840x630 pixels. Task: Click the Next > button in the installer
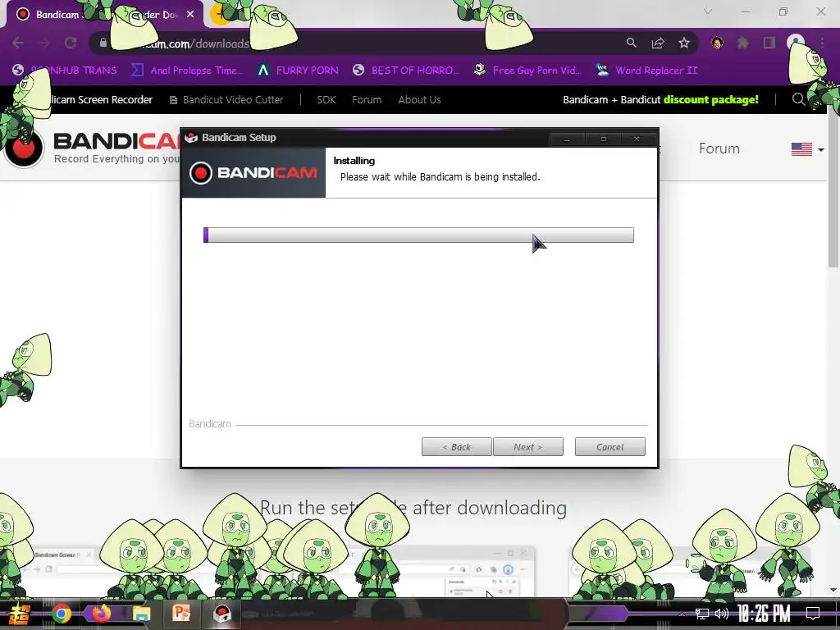527,447
